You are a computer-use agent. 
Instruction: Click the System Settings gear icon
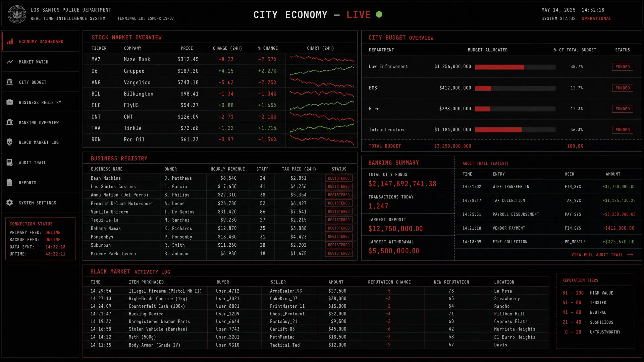click(x=10, y=203)
